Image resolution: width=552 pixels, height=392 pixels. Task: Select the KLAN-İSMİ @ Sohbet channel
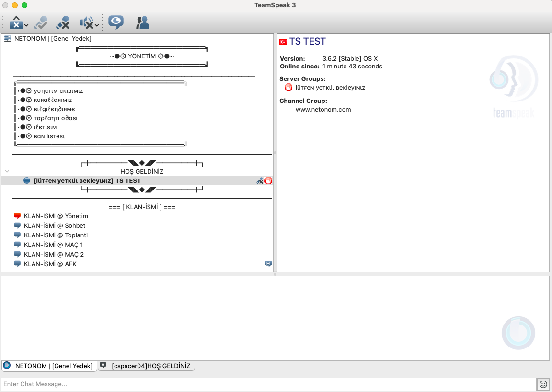[55, 226]
